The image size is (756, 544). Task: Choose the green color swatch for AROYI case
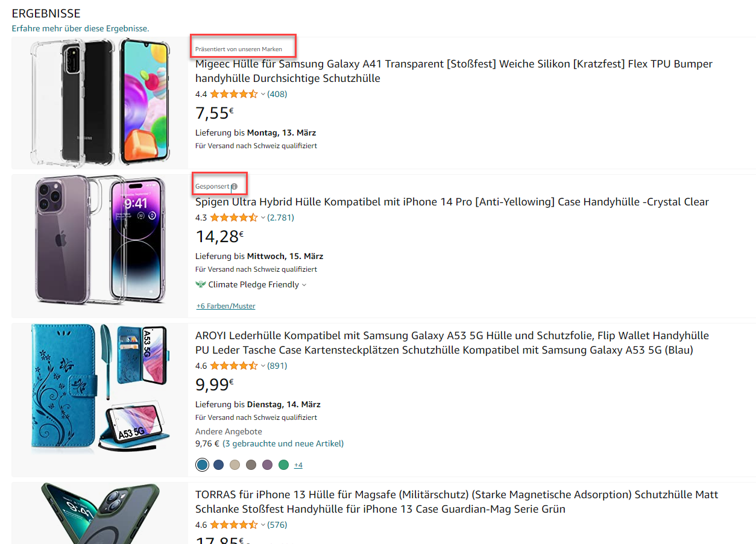[284, 465]
